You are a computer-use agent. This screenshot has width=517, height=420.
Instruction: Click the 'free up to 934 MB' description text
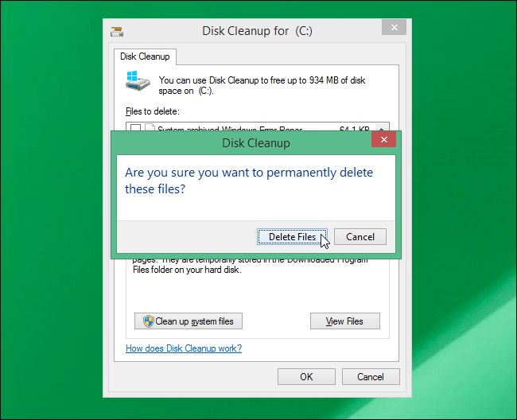[x=262, y=85]
